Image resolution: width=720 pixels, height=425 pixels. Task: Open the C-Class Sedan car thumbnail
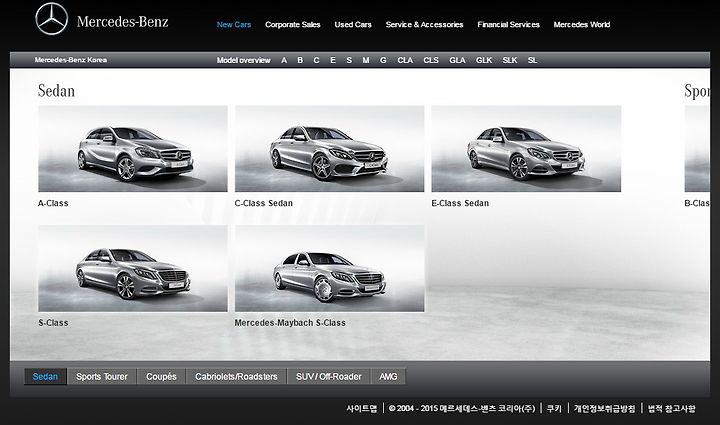point(330,149)
